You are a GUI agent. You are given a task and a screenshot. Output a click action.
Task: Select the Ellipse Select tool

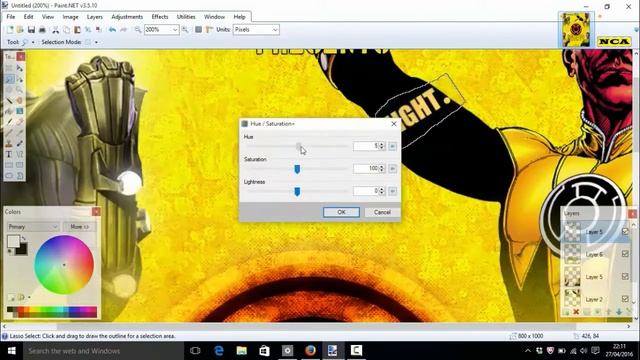point(9,89)
